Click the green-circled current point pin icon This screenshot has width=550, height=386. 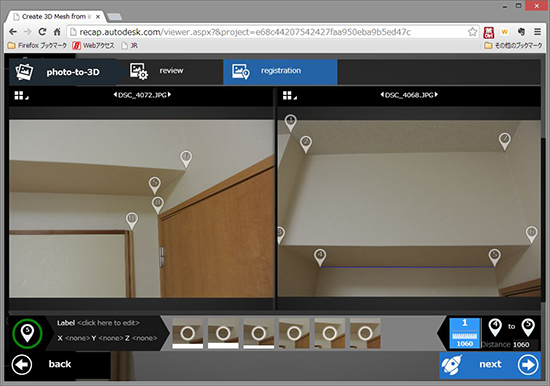point(27,333)
